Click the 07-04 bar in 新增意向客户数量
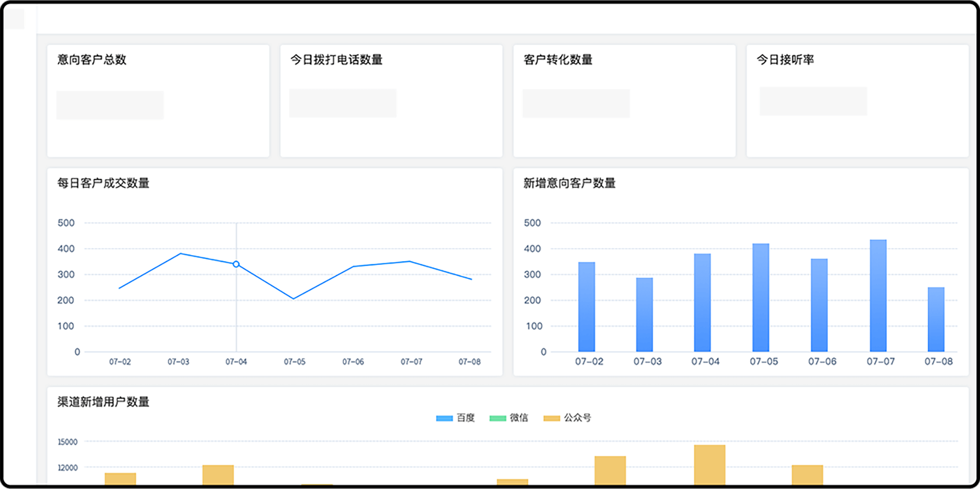The width and height of the screenshot is (980, 489). [x=702, y=302]
